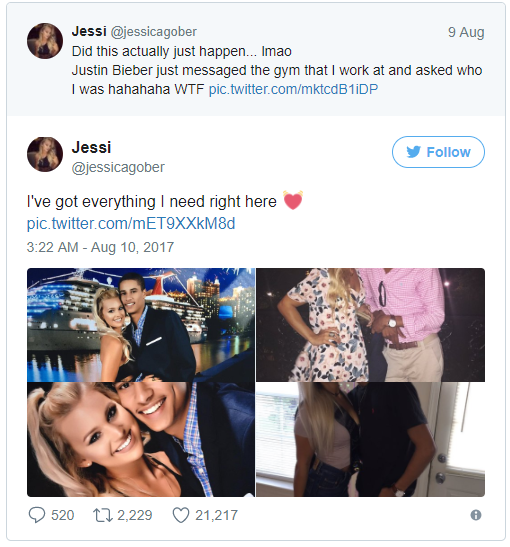Like the tweet with heart icon
The width and height of the screenshot is (510, 547).
181,515
